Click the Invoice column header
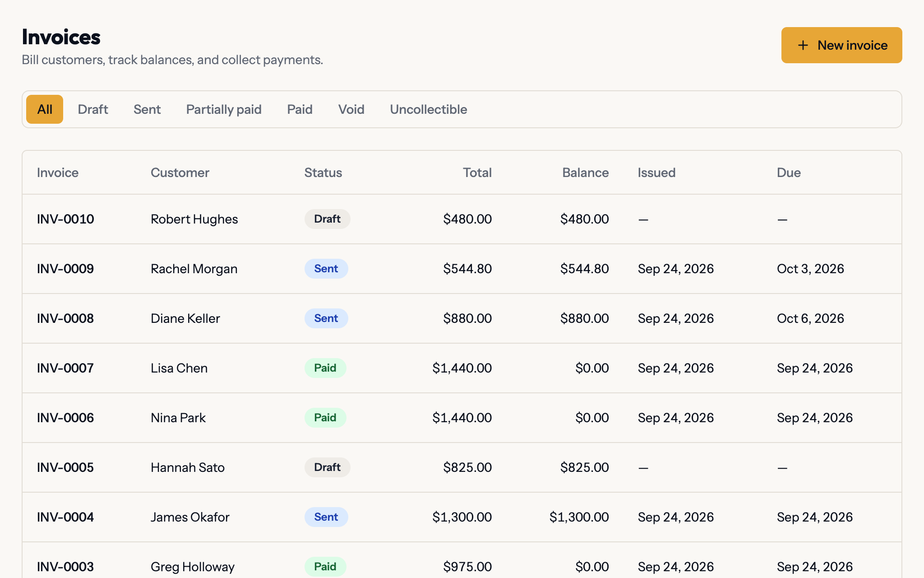The height and width of the screenshot is (578, 924). (58, 172)
